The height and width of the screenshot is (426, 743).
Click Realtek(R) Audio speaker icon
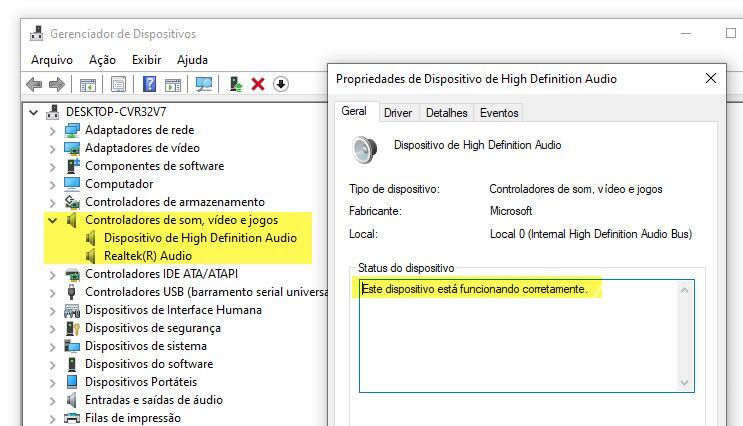(91, 256)
